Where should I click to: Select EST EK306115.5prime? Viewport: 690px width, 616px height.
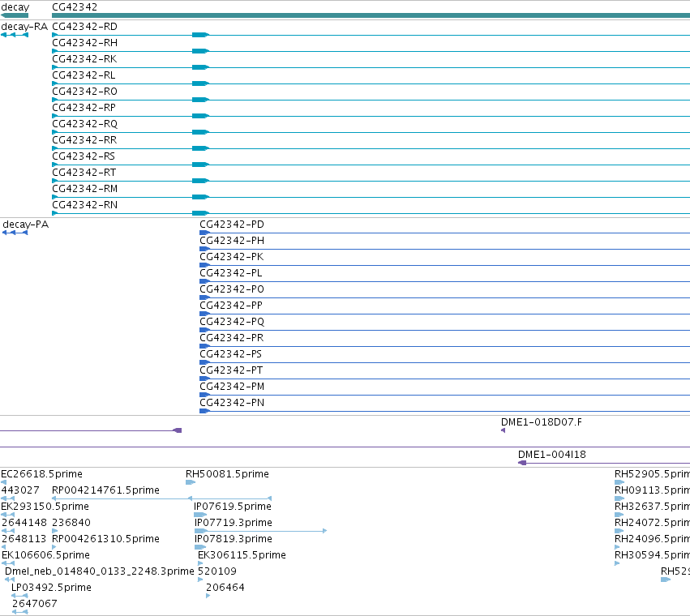(x=242, y=555)
